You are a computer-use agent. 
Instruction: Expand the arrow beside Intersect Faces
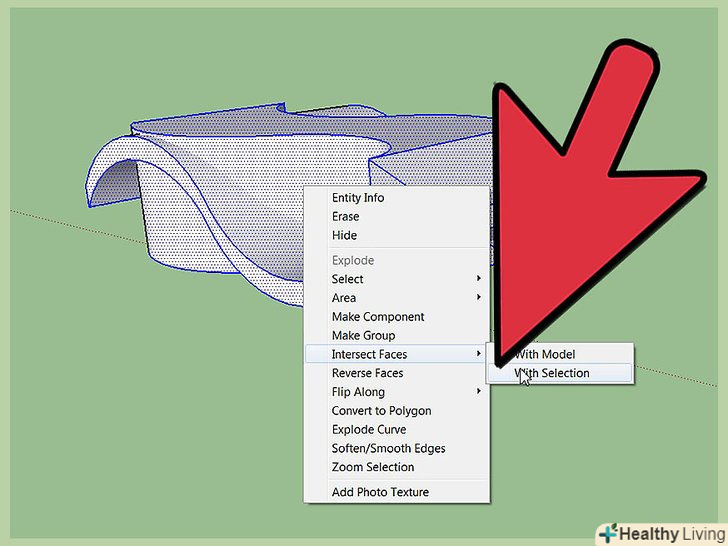479,354
